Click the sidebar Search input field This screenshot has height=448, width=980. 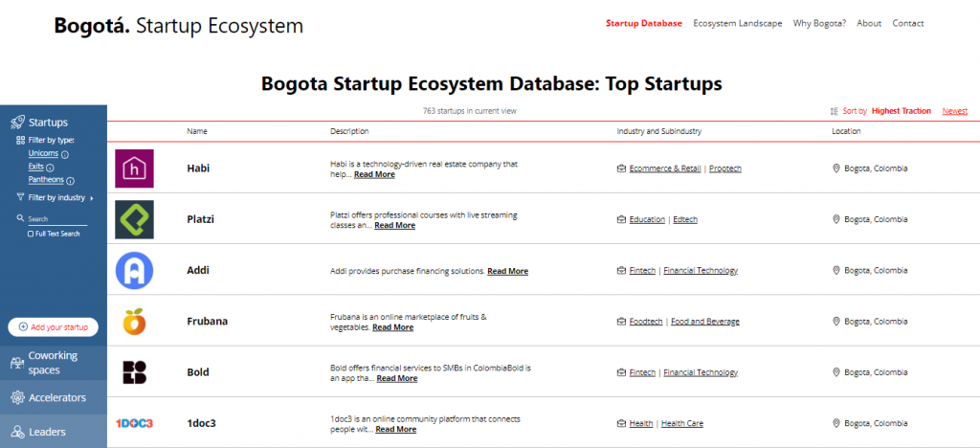point(56,219)
